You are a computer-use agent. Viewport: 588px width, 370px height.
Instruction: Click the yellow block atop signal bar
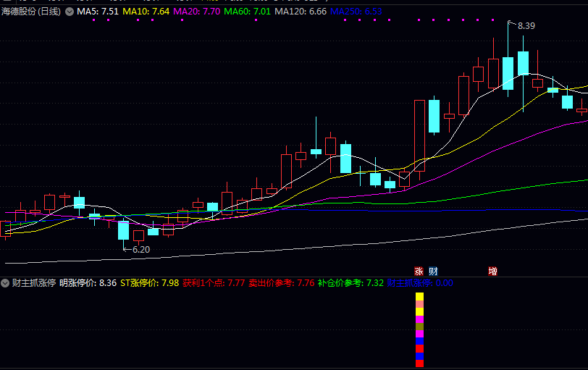point(419,296)
